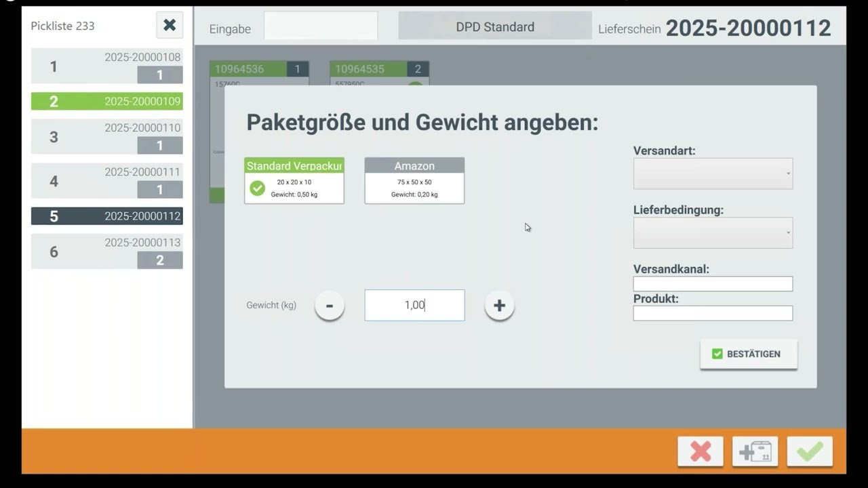Select picklist entry 6 2025-20000113
Screen dimensions: 868x488
(107, 251)
